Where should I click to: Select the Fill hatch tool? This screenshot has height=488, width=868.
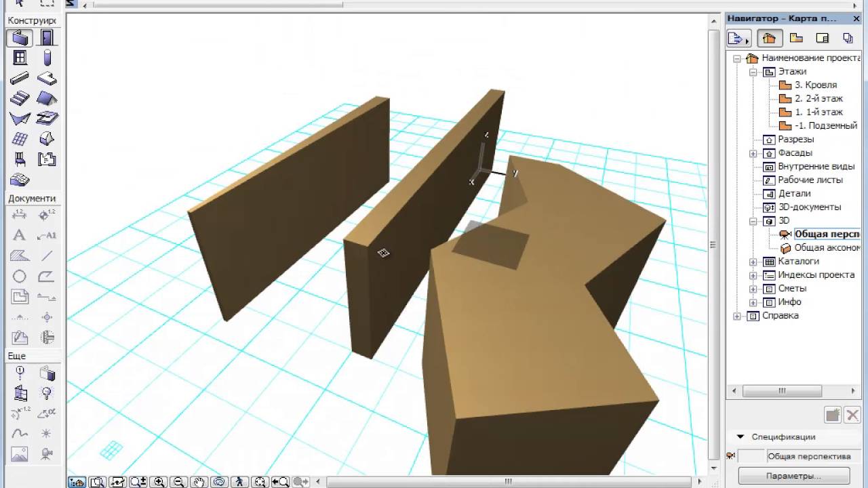20,256
